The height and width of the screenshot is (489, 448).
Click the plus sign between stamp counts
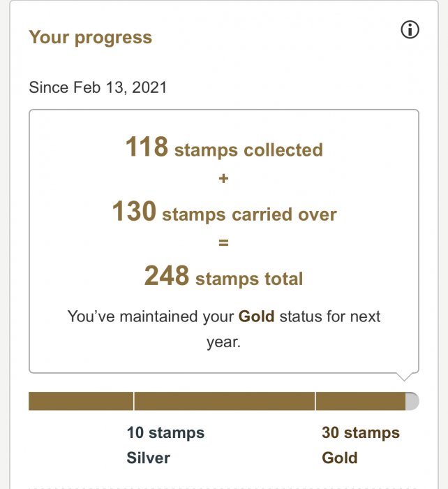pyautogui.click(x=223, y=179)
